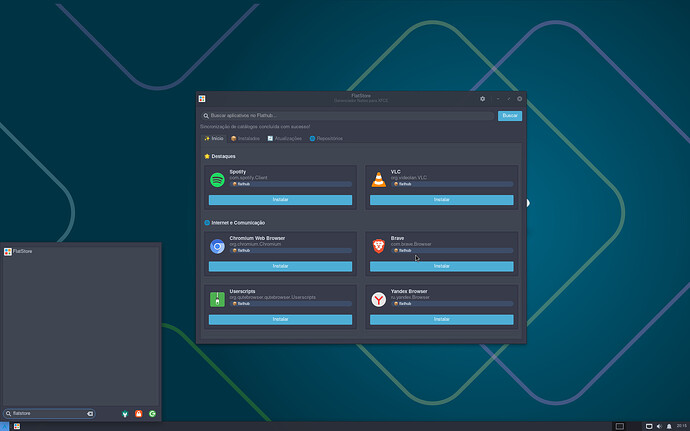Click the FlatStore window menu icon in titlebar

coord(202,99)
